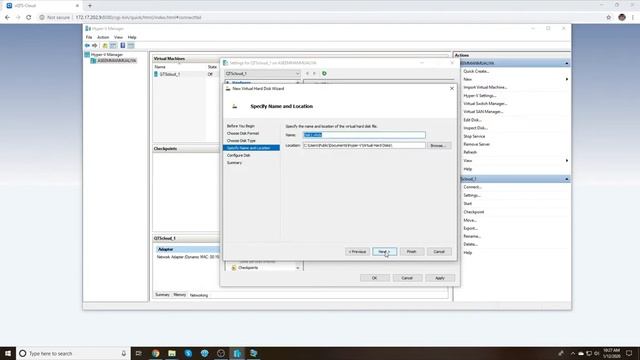Image resolution: width=640 pixels, height=360 pixels.
Task: Click the Next button in wizard
Action: (384, 251)
